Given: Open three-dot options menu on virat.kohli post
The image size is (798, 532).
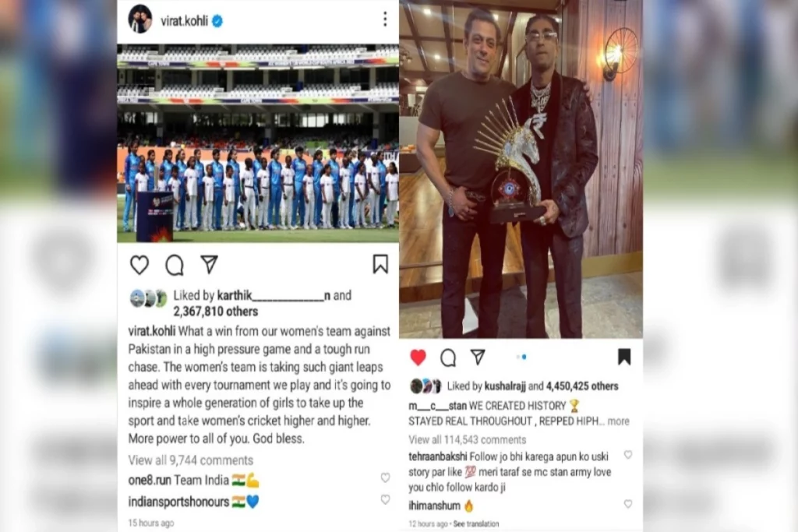Looking at the screenshot, I should tap(385, 19).
